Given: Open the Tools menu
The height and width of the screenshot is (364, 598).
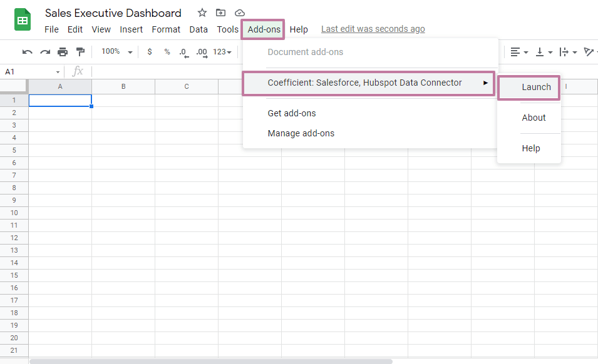Looking at the screenshot, I should [x=228, y=29].
